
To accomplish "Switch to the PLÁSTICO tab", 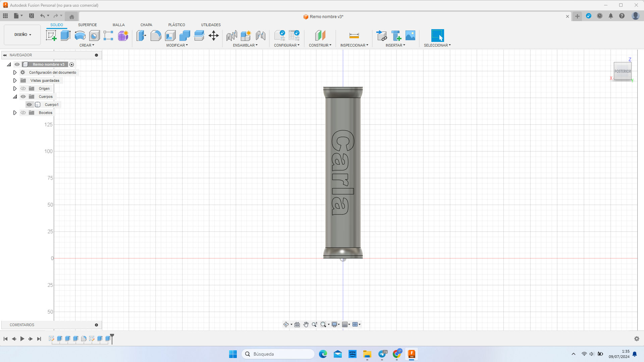I will pos(177,25).
